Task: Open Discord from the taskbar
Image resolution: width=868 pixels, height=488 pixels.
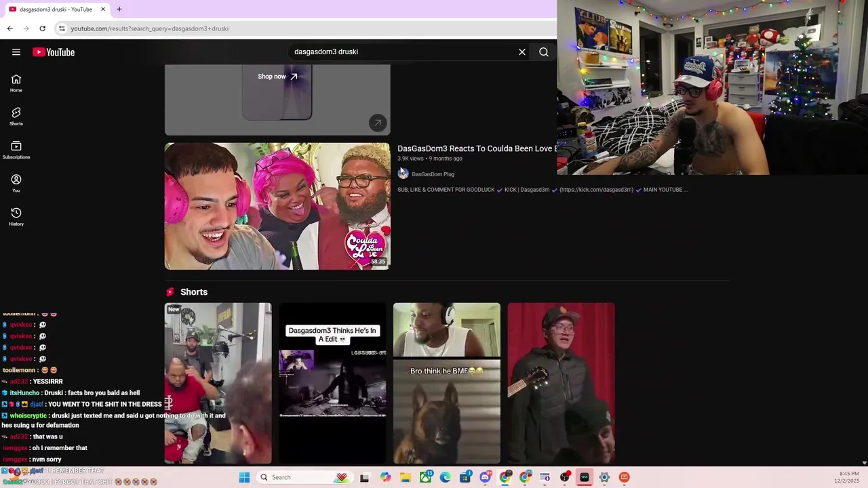Action: point(486,477)
